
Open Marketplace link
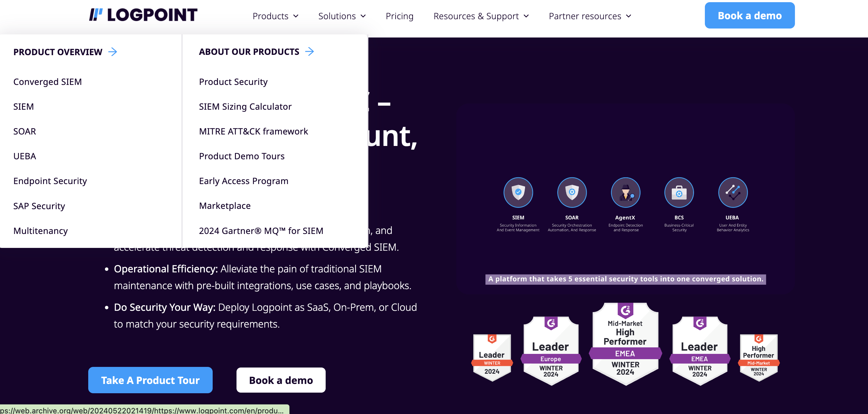[x=225, y=206]
